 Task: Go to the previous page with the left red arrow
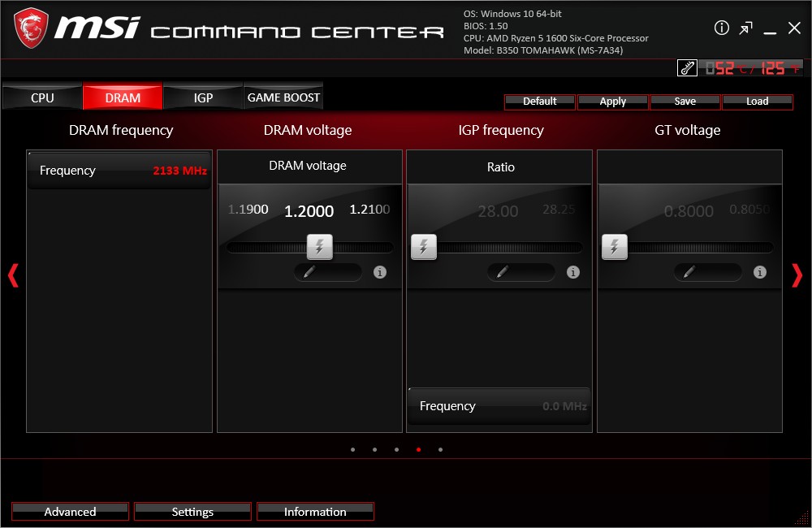tap(13, 275)
